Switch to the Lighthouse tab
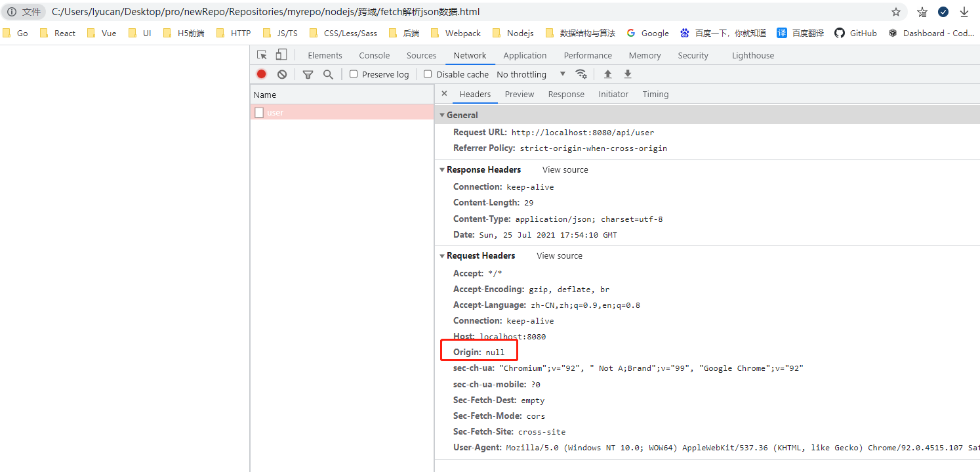The image size is (980, 472). pos(753,55)
